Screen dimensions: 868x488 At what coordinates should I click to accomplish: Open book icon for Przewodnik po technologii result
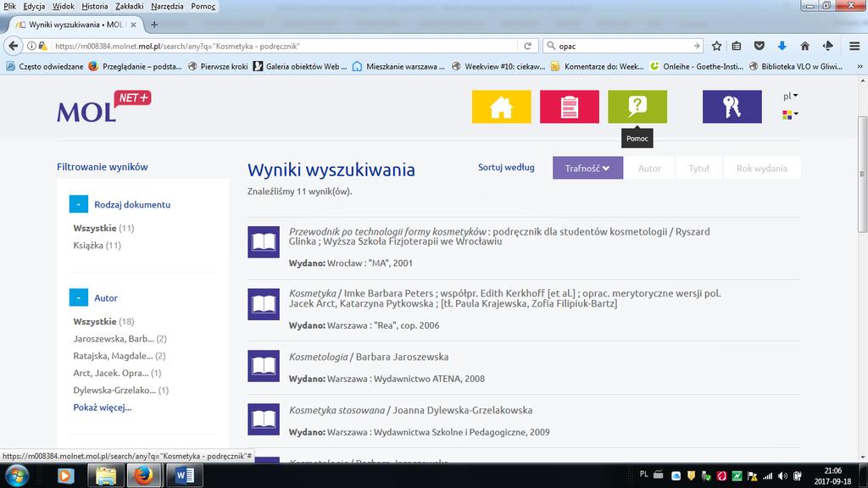pos(264,241)
